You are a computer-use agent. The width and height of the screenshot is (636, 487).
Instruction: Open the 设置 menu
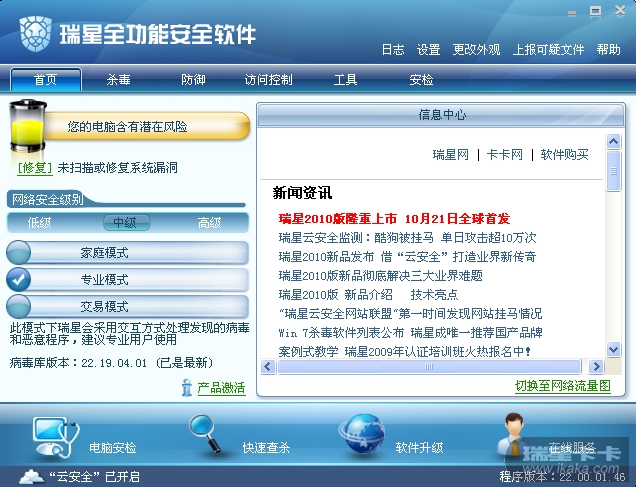(x=428, y=49)
